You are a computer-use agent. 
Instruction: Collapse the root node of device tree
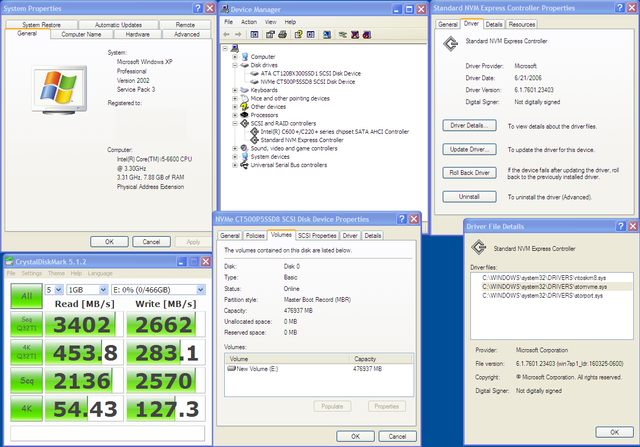[225, 48]
